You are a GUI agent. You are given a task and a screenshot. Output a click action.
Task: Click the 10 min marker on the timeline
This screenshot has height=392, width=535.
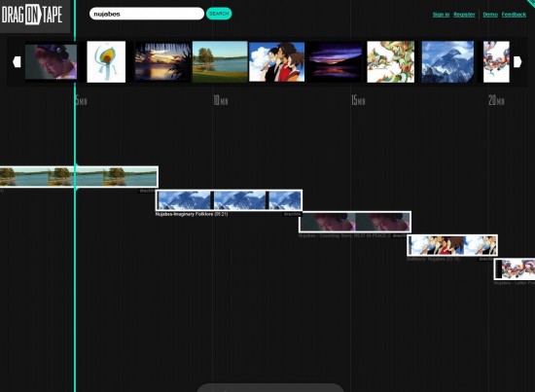click(x=221, y=100)
